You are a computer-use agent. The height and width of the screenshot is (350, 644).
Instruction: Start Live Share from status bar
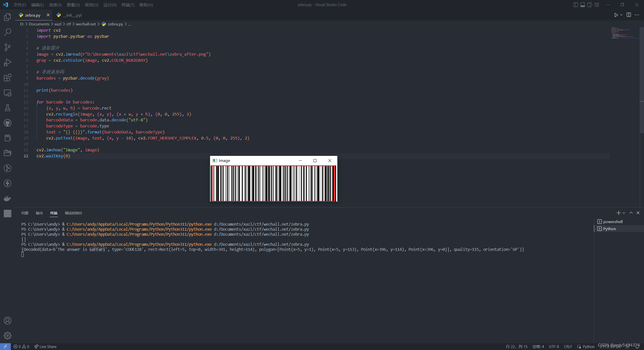45,347
